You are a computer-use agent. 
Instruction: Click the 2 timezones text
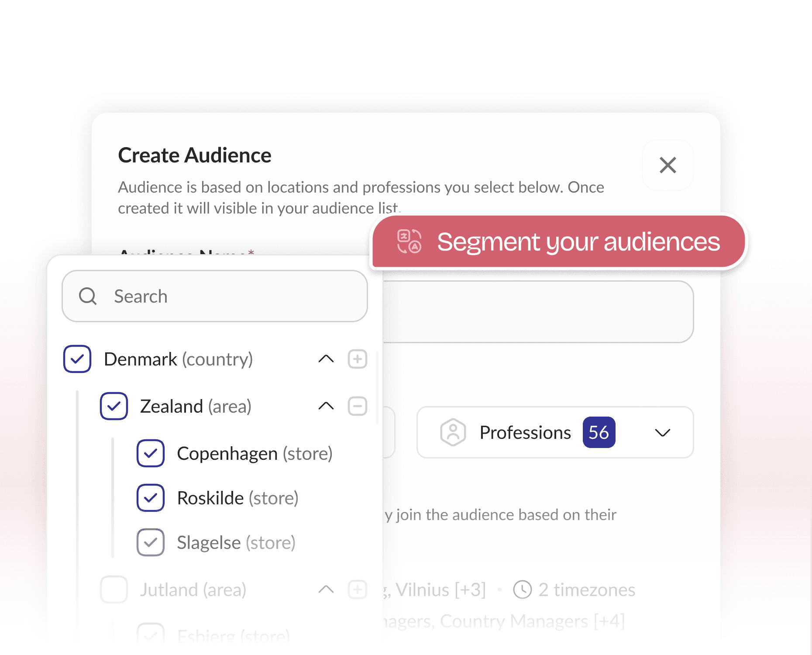(x=587, y=589)
